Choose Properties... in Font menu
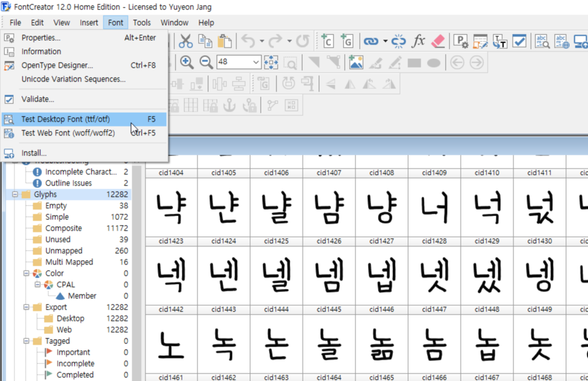 tap(85, 38)
